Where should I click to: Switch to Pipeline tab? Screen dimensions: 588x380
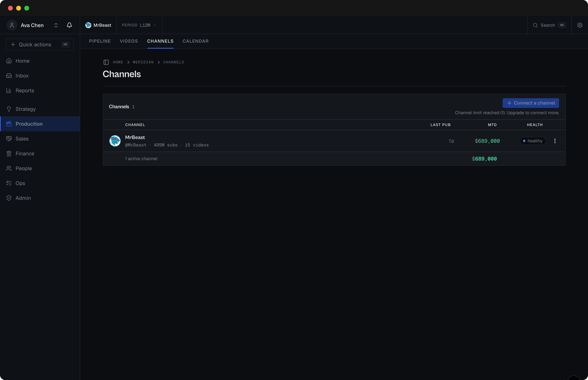100,41
